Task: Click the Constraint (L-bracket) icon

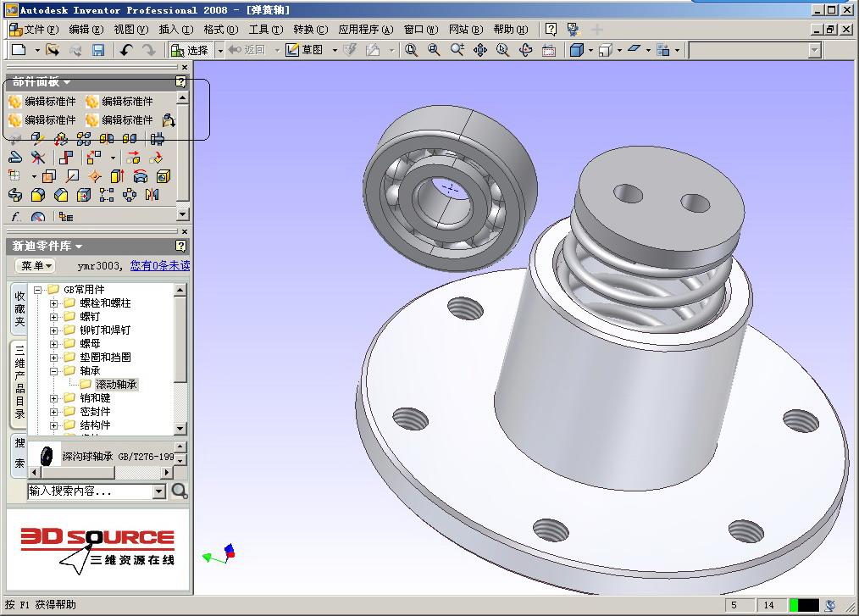Action: (x=66, y=158)
